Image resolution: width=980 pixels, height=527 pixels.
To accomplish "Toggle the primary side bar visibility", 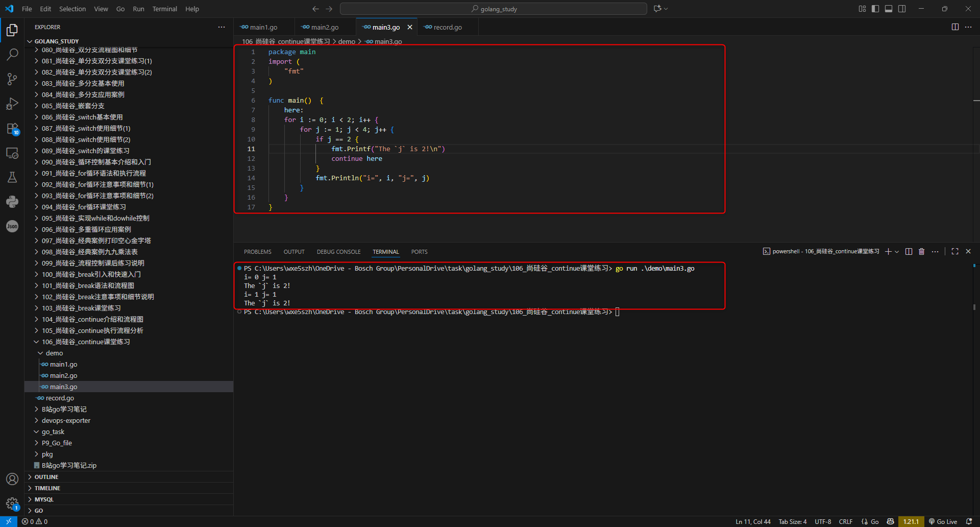I will (875, 9).
